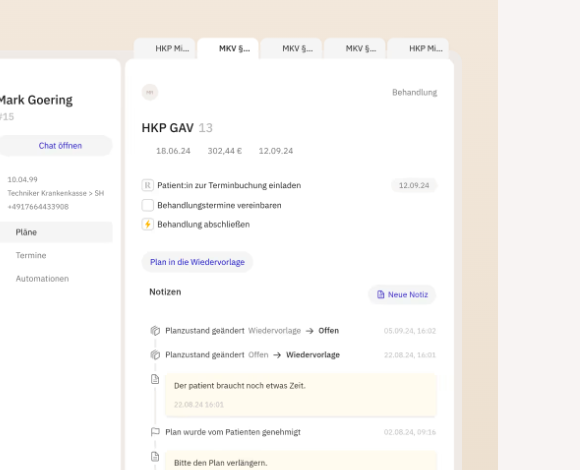Viewport: 580px width, 470px height.
Task: Click note icon beside 'Der patient braucht' note
Action: (155, 379)
